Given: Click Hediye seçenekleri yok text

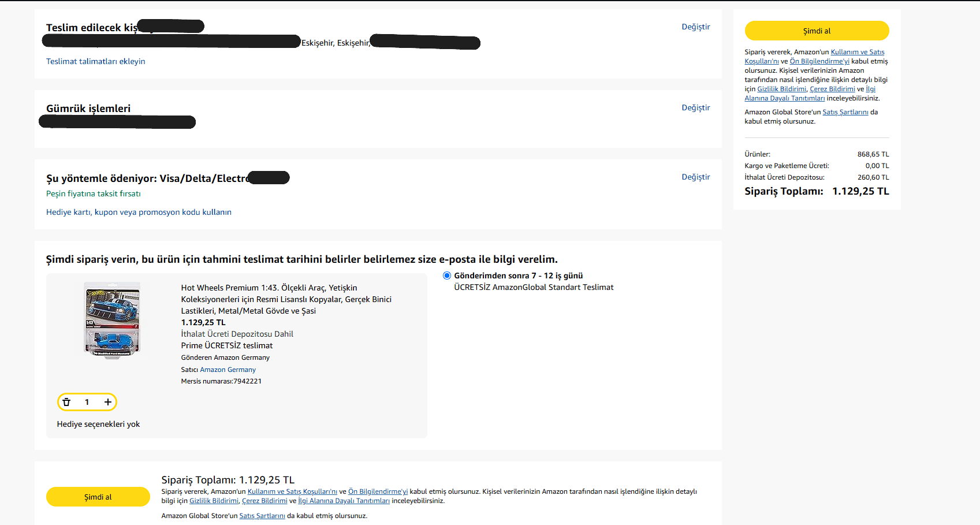Looking at the screenshot, I should [98, 424].
